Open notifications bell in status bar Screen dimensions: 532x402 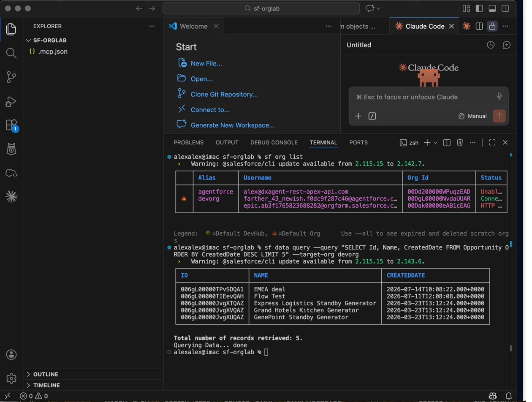tap(509, 396)
